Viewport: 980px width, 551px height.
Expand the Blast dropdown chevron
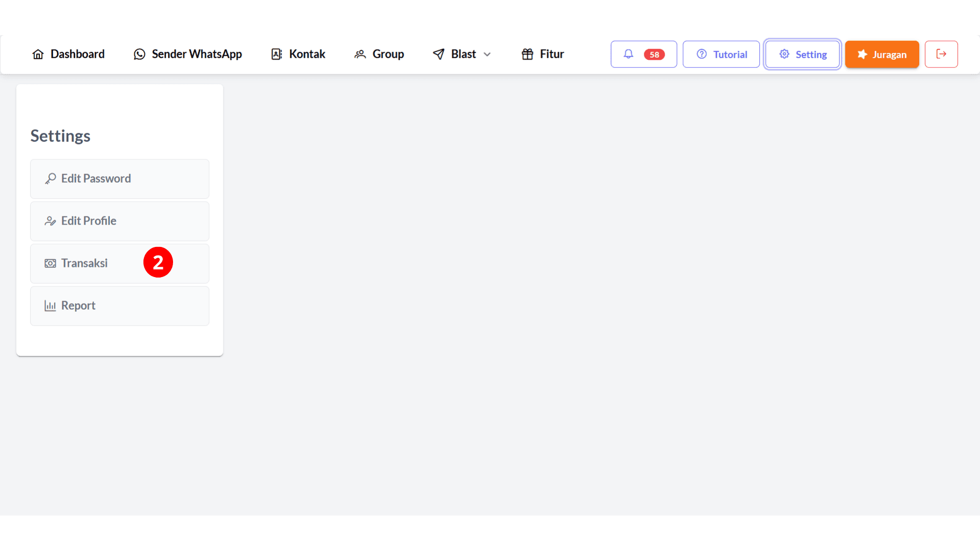click(x=487, y=55)
